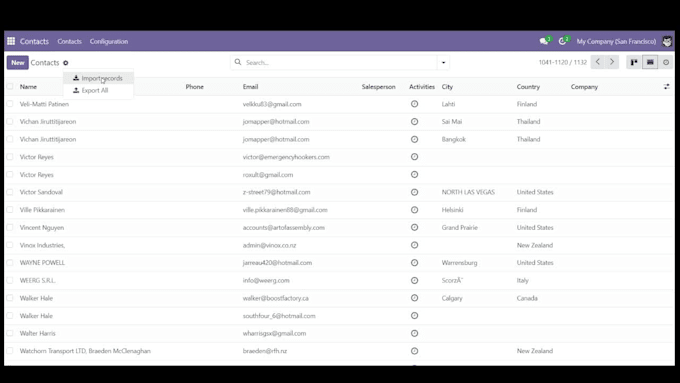Sort by Phone column header
Screen dimensions: 680x383
195,87
